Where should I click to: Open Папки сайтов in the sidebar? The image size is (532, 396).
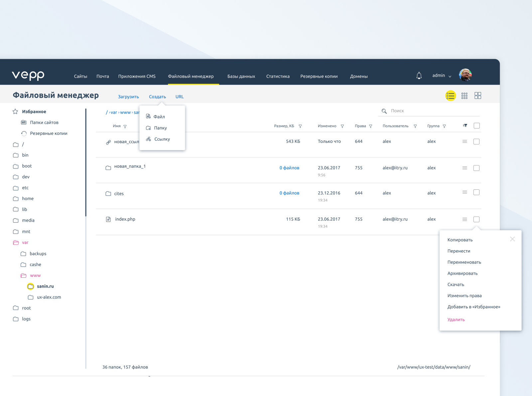pos(44,122)
